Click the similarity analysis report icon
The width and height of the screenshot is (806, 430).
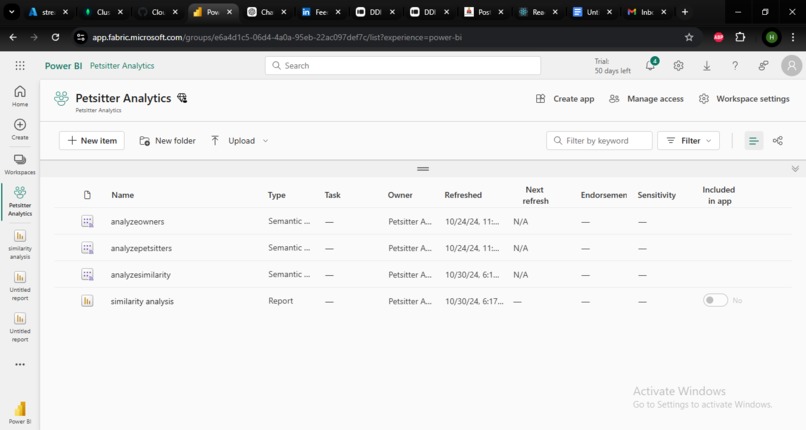(x=87, y=301)
